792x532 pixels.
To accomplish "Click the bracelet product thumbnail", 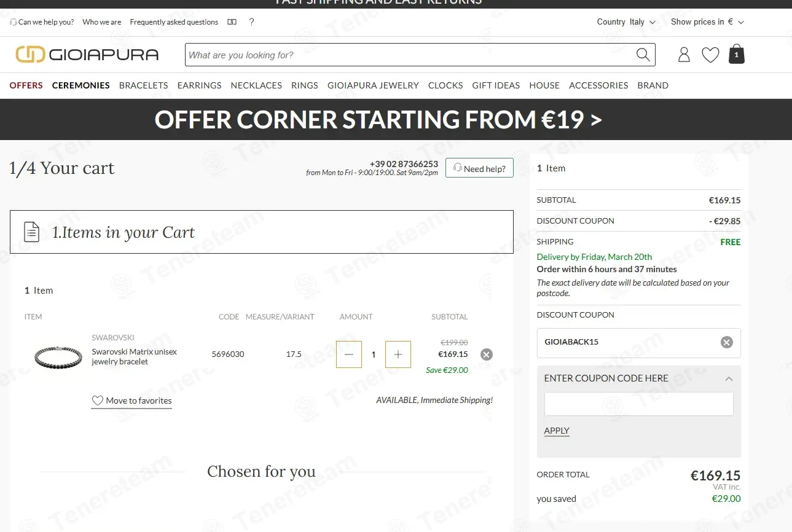I will tap(58, 356).
